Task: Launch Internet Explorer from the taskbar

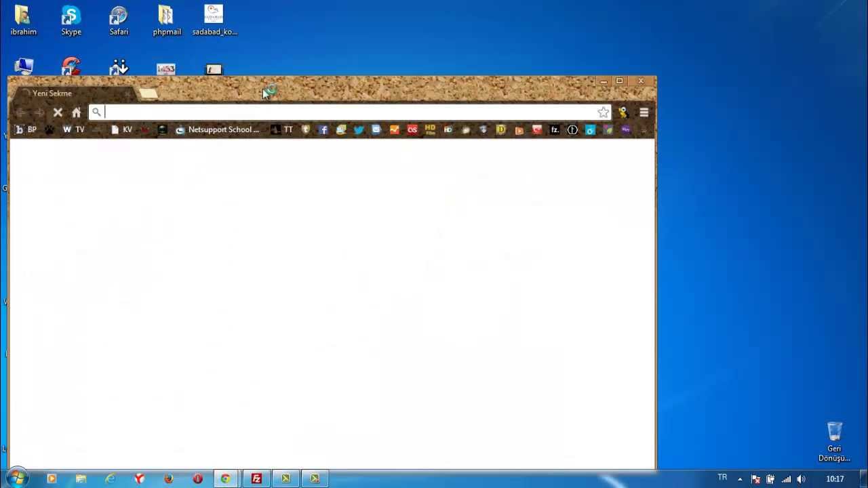Action: coord(110,479)
